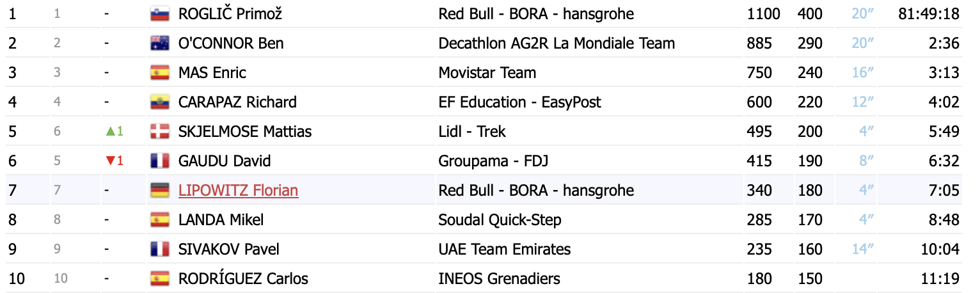Screen dimensions: 980x293
Task: Open the Movistar Team page
Action: 487,73
